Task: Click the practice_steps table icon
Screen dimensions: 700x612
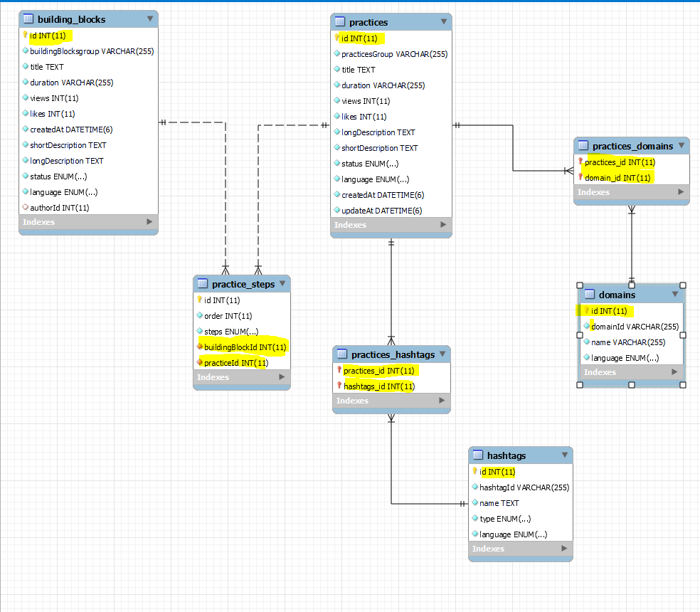Action: pos(203,284)
